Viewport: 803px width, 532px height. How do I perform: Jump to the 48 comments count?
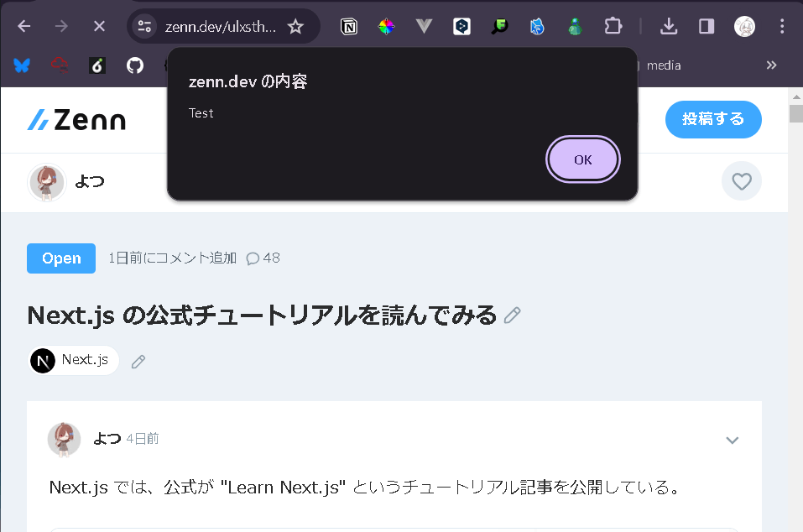click(263, 258)
